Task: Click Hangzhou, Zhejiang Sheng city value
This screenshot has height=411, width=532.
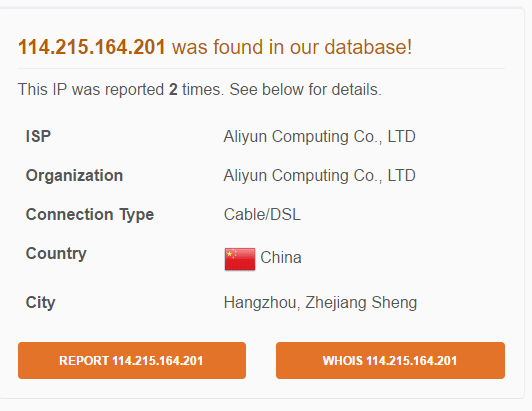Action: pos(320,303)
